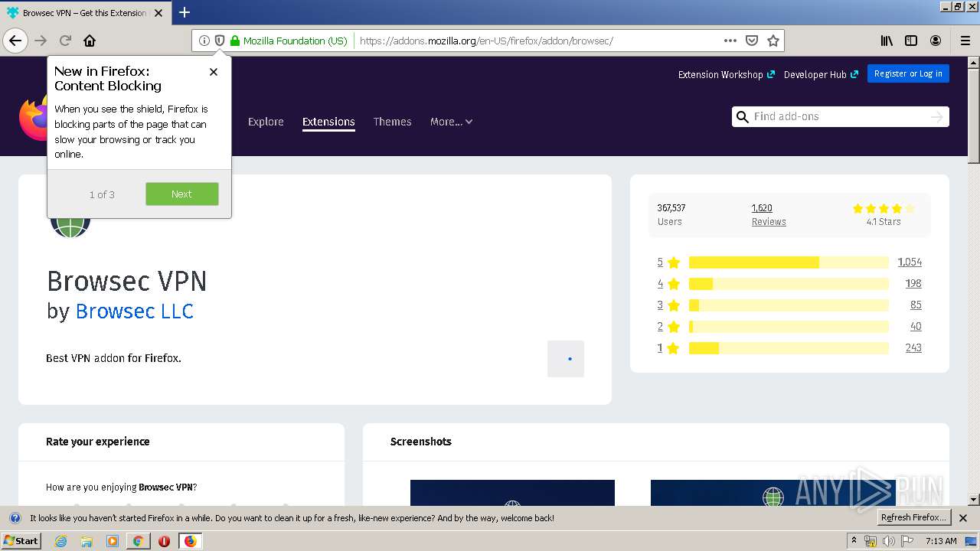Click Refresh Firefox... button
The width and height of the screenshot is (980, 551).
coord(914,518)
